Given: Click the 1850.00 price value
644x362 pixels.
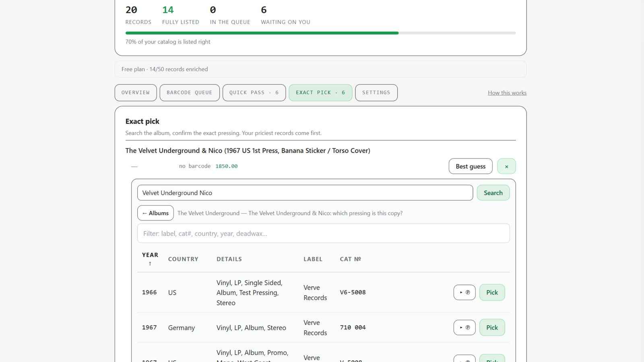Looking at the screenshot, I should (x=227, y=166).
